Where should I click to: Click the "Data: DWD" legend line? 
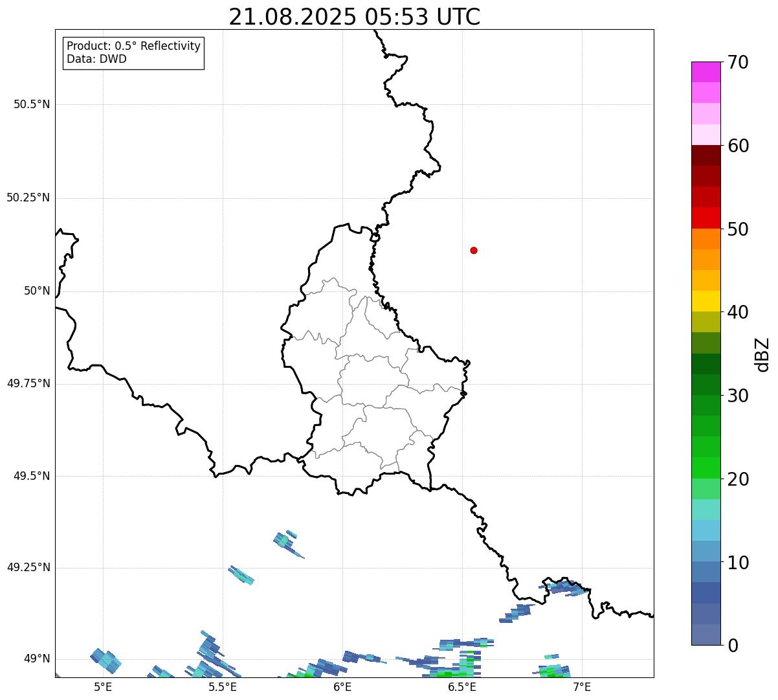96,59
